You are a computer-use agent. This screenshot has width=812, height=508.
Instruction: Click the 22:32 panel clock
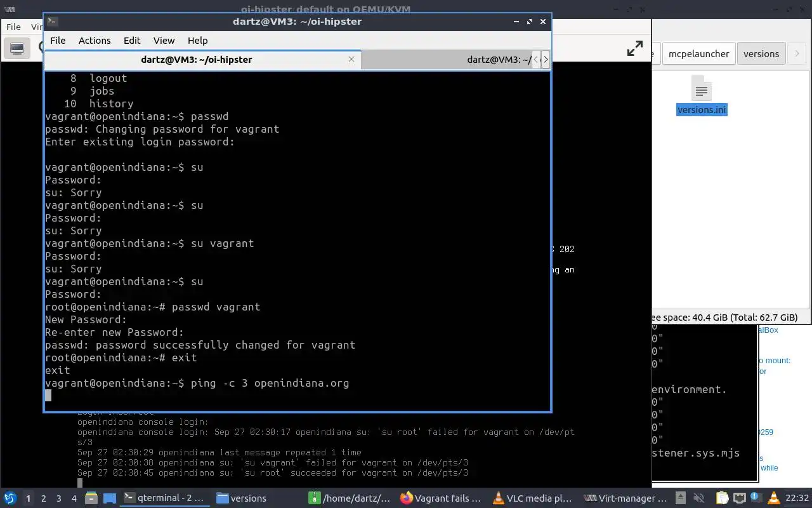pyautogui.click(x=797, y=498)
